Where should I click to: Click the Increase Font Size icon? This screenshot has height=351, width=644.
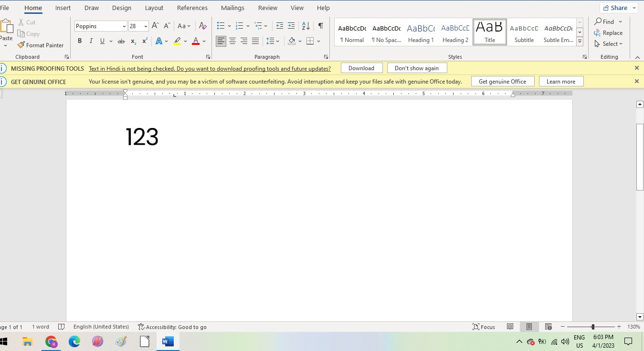[x=155, y=26]
